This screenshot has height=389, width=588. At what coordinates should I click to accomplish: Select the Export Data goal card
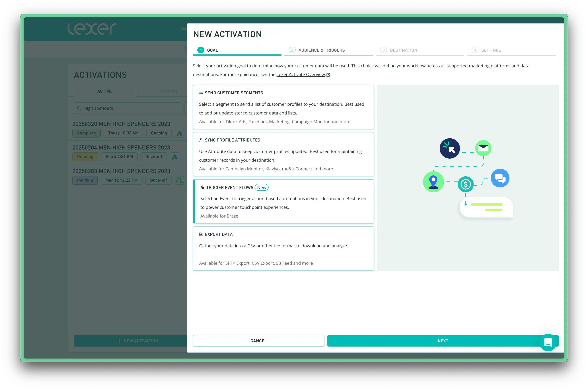point(283,248)
